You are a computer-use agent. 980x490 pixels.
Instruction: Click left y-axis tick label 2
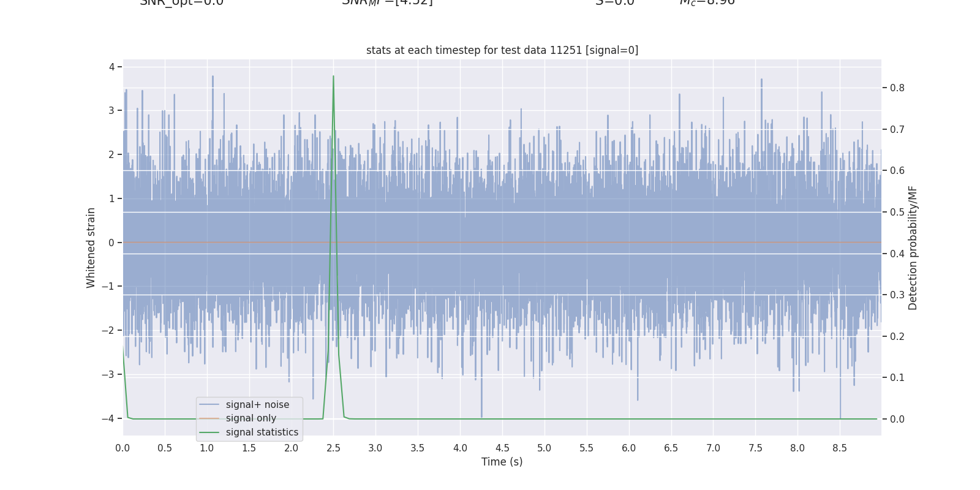point(111,154)
